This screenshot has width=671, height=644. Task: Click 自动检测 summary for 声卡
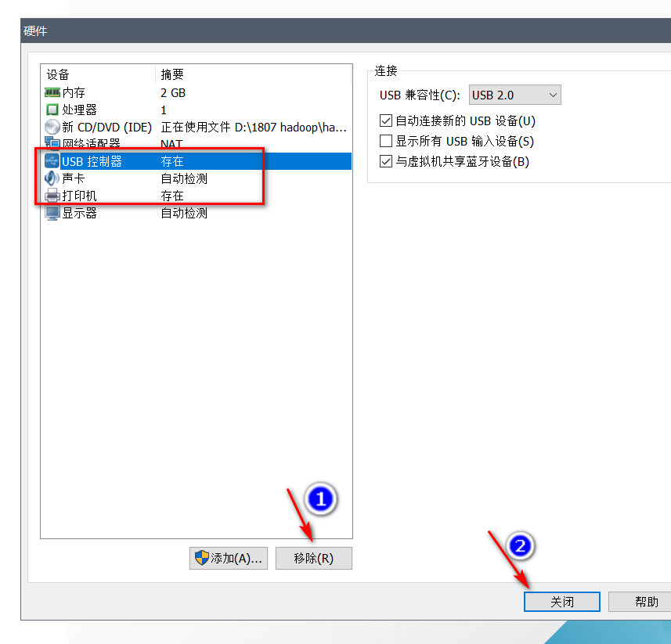pos(184,178)
